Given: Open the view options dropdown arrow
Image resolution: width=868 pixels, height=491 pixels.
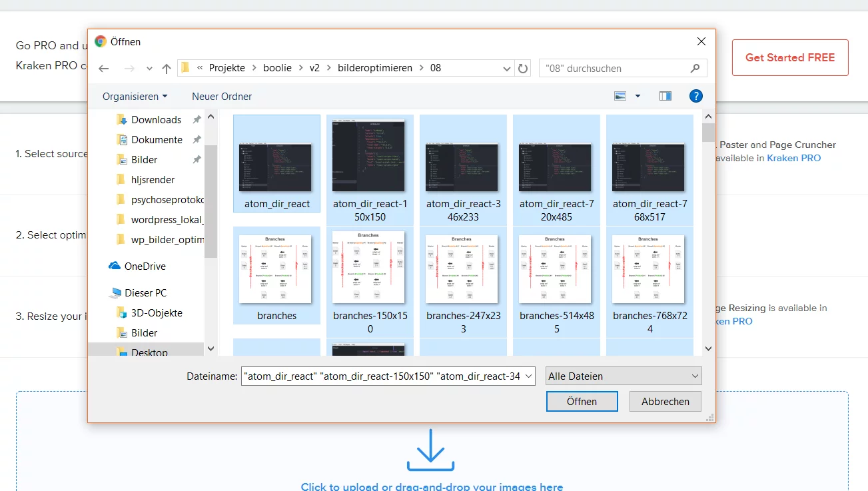Looking at the screenshot, I should [638, 97].
